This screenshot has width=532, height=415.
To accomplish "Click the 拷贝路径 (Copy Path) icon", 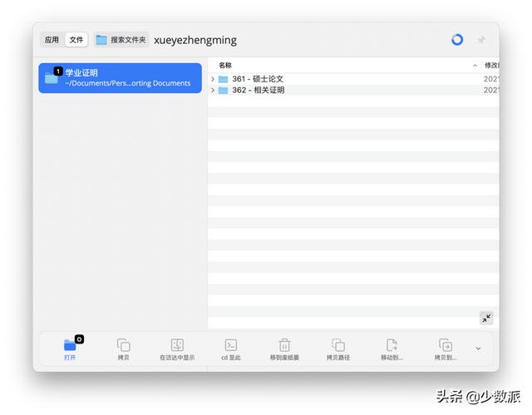I will pos(338,345).
